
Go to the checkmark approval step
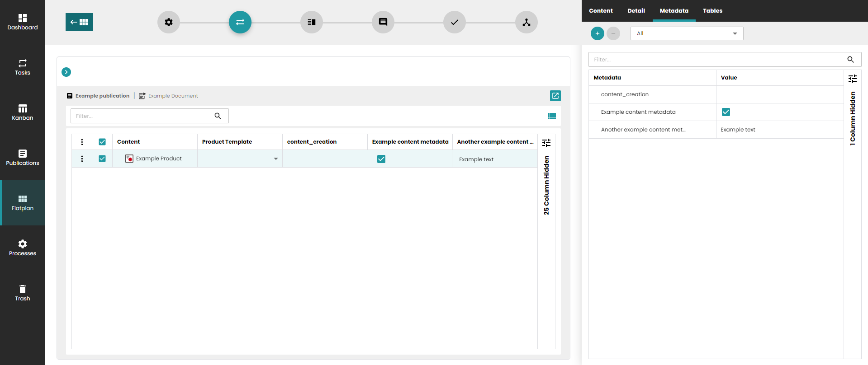coord(455,22)
